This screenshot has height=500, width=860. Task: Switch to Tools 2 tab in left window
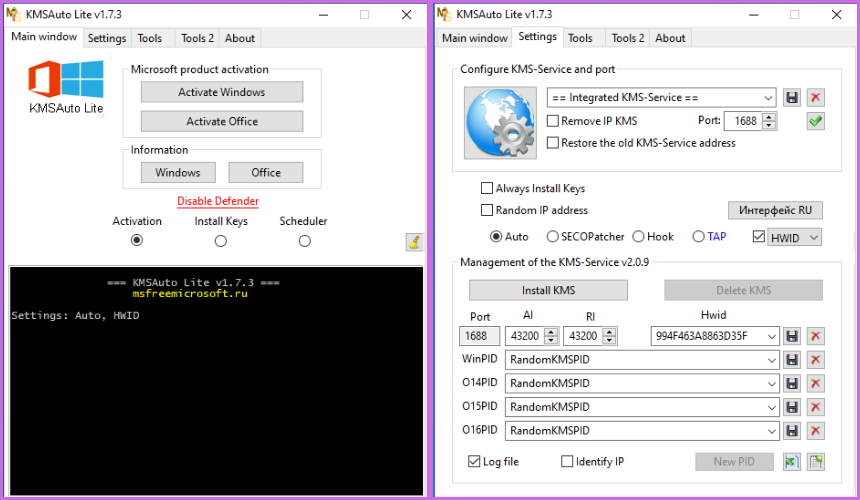coord(197,38)
